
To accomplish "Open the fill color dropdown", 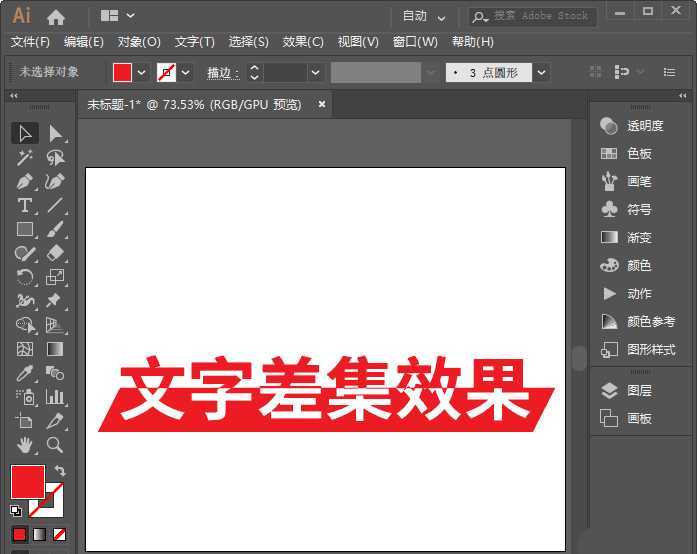I will [141, 72].
